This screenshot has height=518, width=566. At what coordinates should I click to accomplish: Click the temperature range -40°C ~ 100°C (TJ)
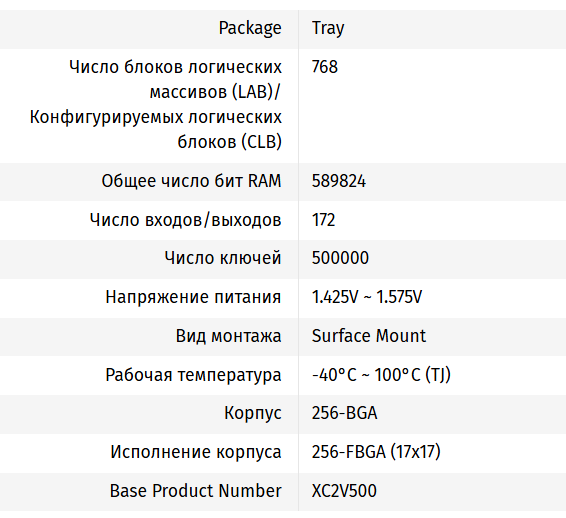coord(381,375)
